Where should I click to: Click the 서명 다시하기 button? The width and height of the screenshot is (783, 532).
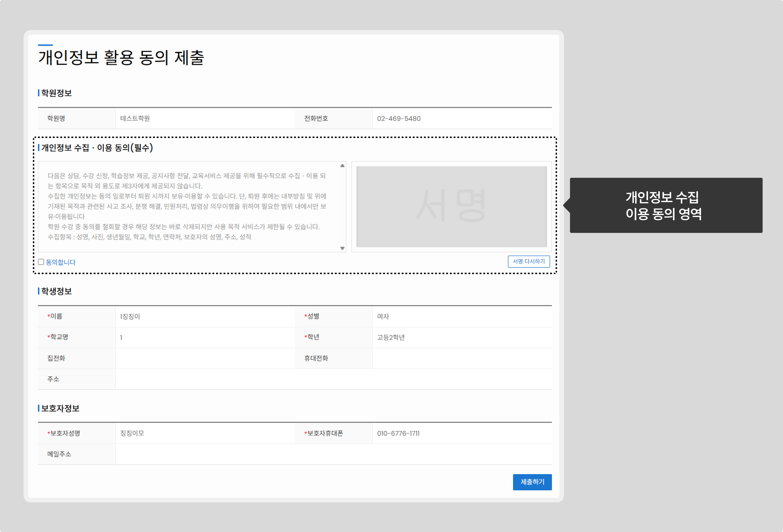tap(529, 261)
